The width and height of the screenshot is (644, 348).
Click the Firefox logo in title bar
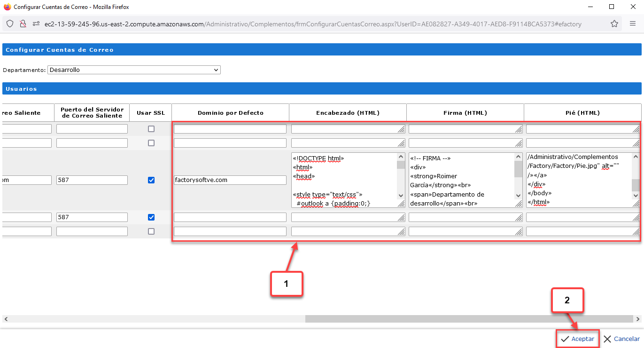point(7,7)
